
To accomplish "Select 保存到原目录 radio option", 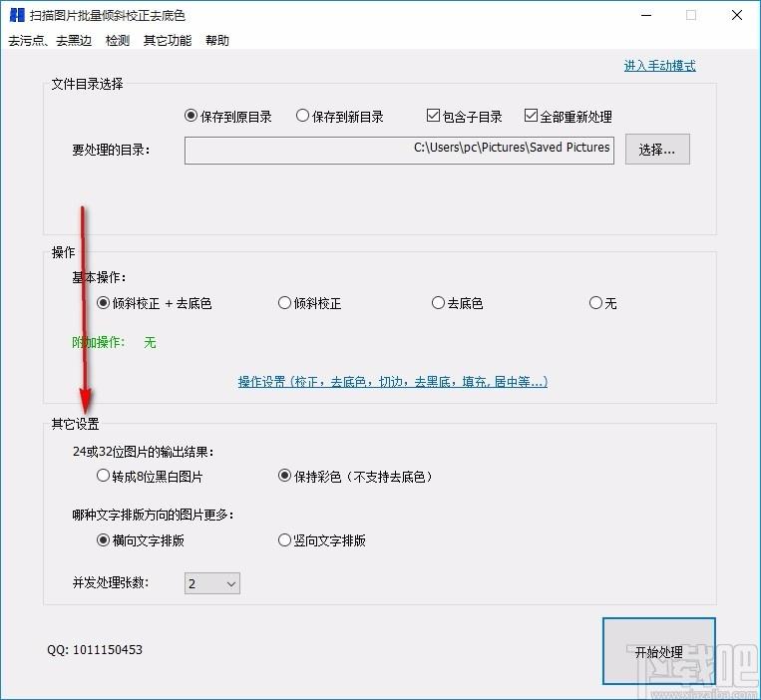I will tap(228, 116).
